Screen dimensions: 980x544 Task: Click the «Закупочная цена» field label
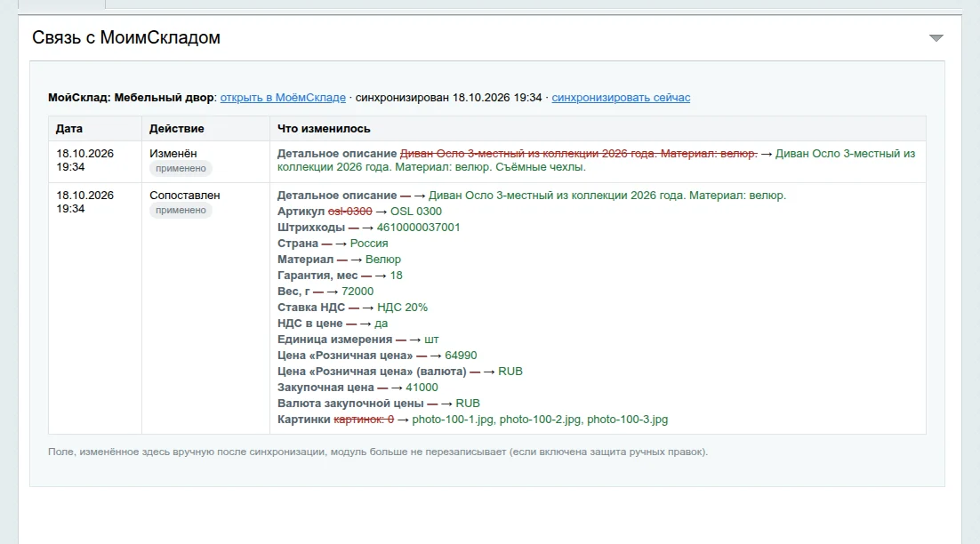click(x=325, y=388)
